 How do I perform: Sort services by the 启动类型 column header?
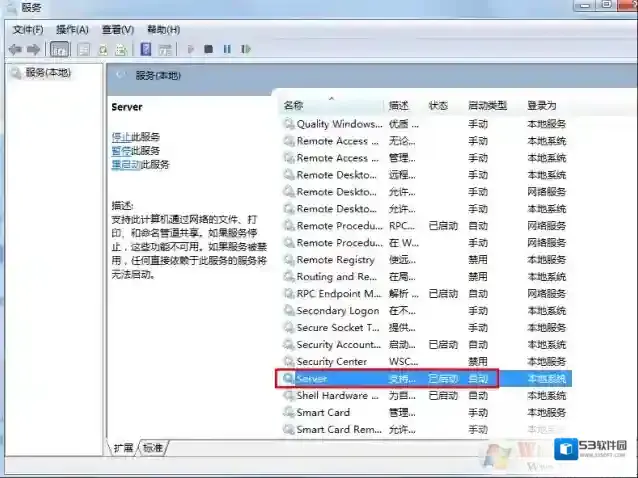(487, 105)
